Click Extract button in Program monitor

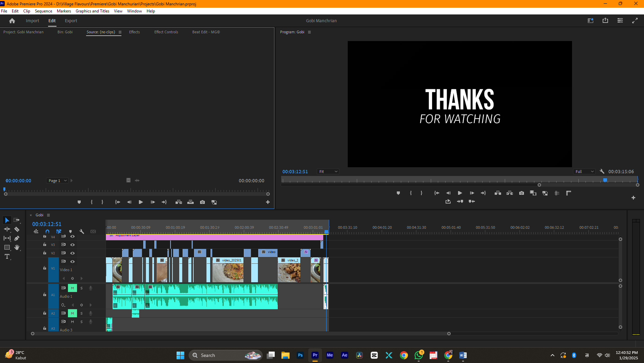pos(510,193)
